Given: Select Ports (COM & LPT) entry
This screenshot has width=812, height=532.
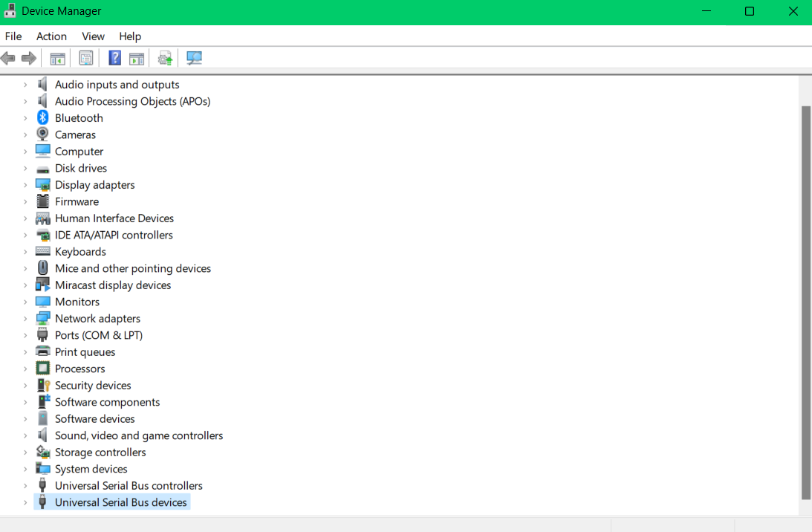Looking at the screenshot, I should pos(98,335).
